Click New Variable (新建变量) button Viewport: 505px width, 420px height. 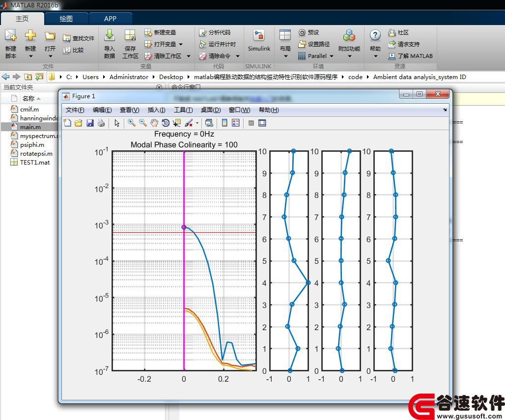click(160, 32)
